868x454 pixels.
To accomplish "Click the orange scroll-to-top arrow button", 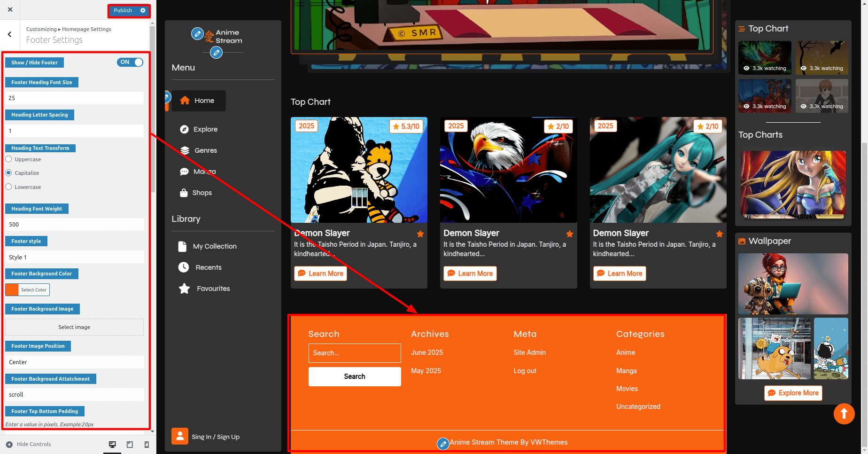I will click(844, 414).
